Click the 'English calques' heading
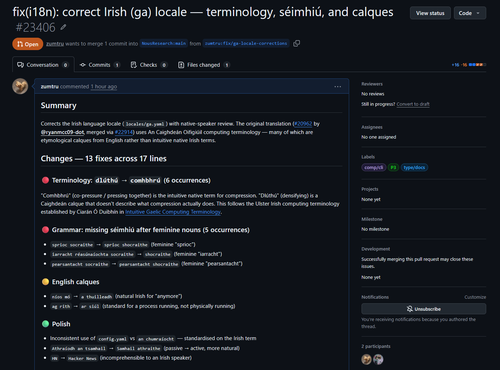Viewport: 500px width, 370px height. 76,282
